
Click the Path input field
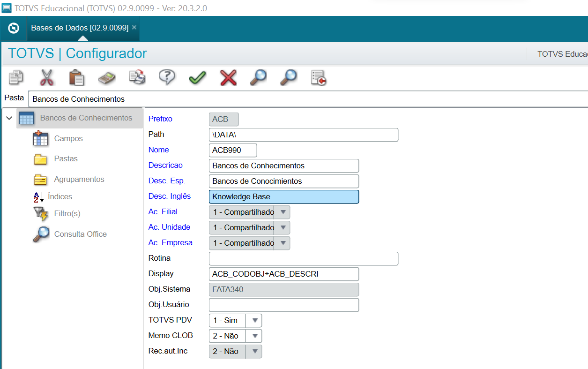point(303,135)
